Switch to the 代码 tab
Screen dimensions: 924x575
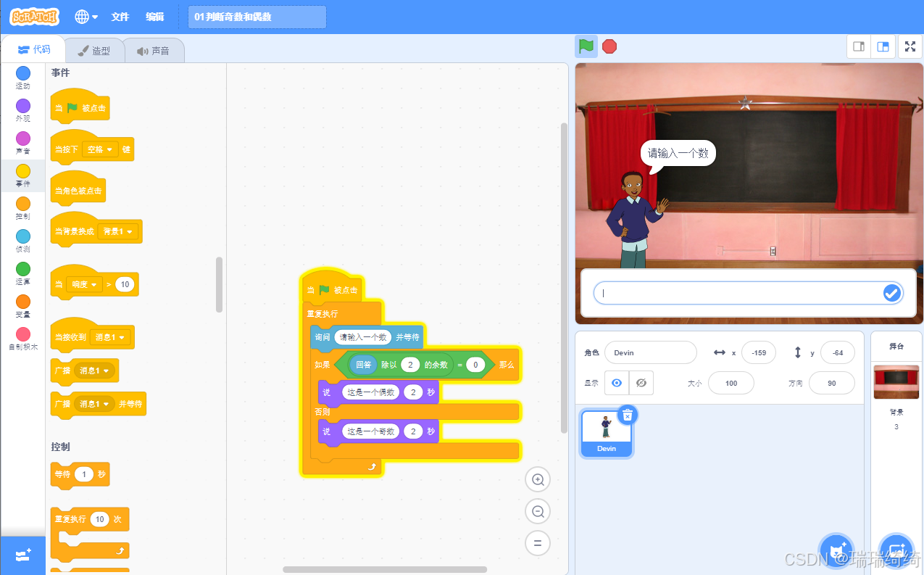(x=33, y=49)
